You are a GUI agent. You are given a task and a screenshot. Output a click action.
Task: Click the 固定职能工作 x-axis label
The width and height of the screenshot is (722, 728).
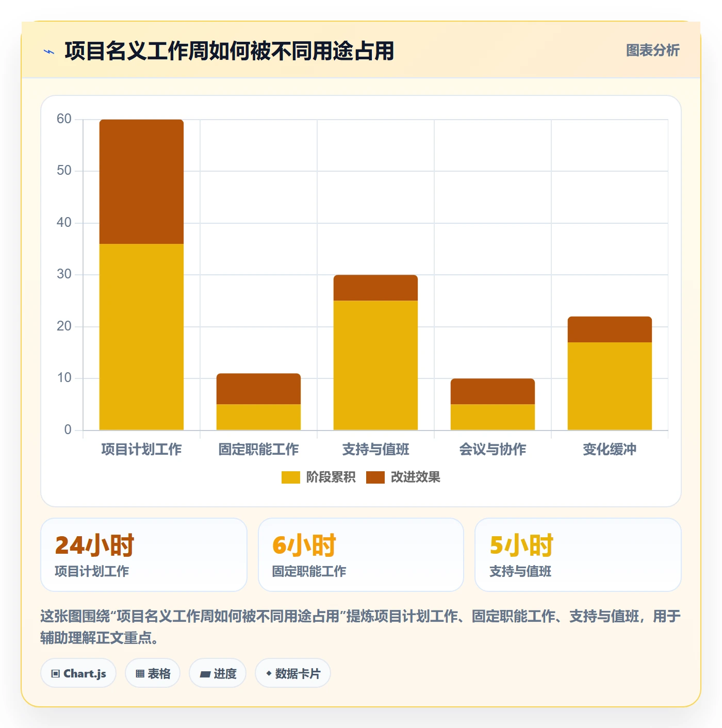click(x=258, y=449)
